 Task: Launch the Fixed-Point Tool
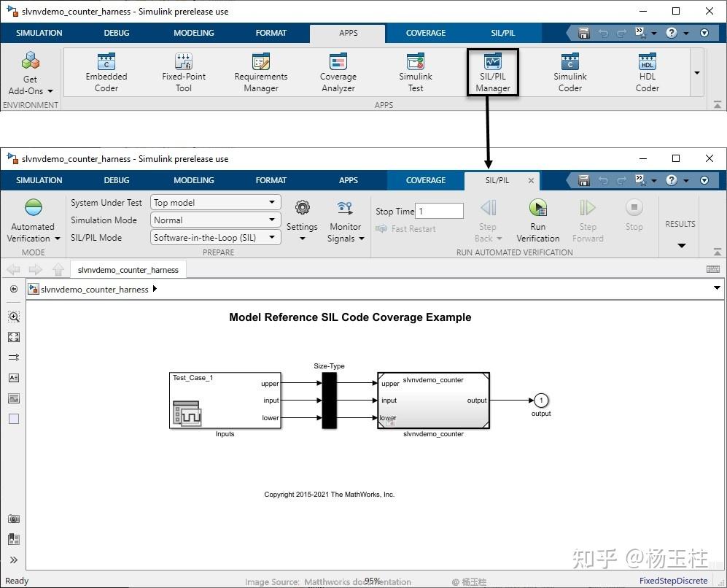[183, 72]
